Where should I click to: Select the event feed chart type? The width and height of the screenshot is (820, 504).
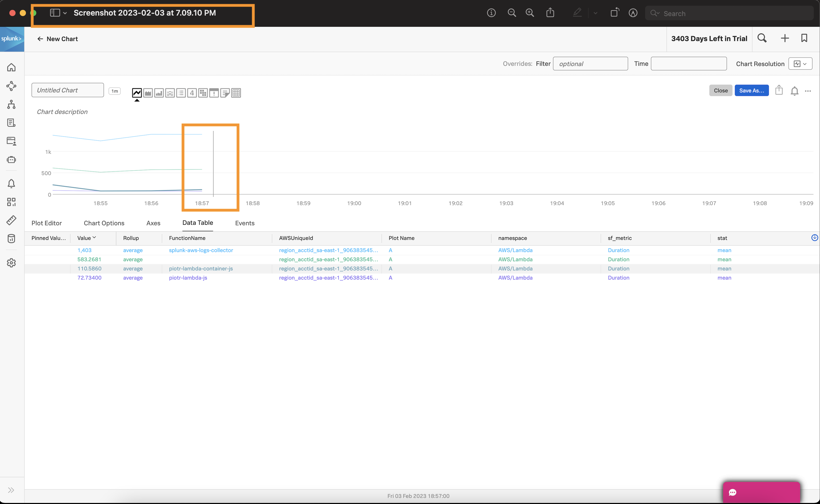pos(214,93)
